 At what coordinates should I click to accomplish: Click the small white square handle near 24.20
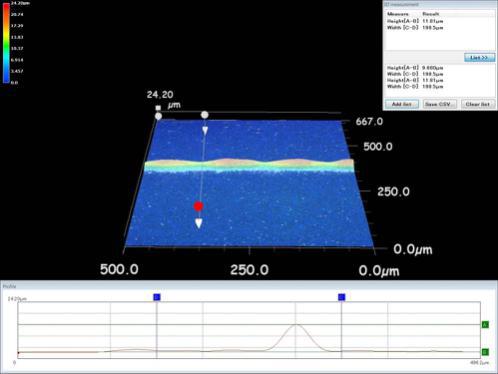(158, 108)
